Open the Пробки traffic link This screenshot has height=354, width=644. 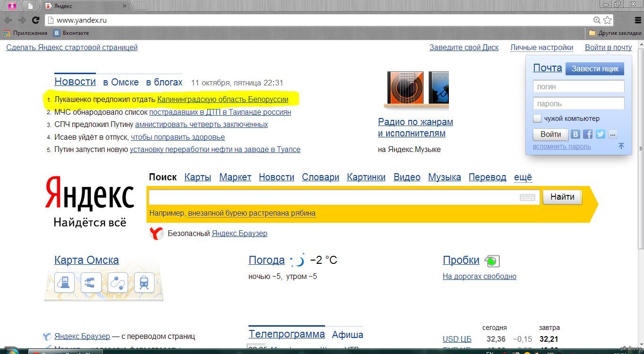click(x=461, y=260)
